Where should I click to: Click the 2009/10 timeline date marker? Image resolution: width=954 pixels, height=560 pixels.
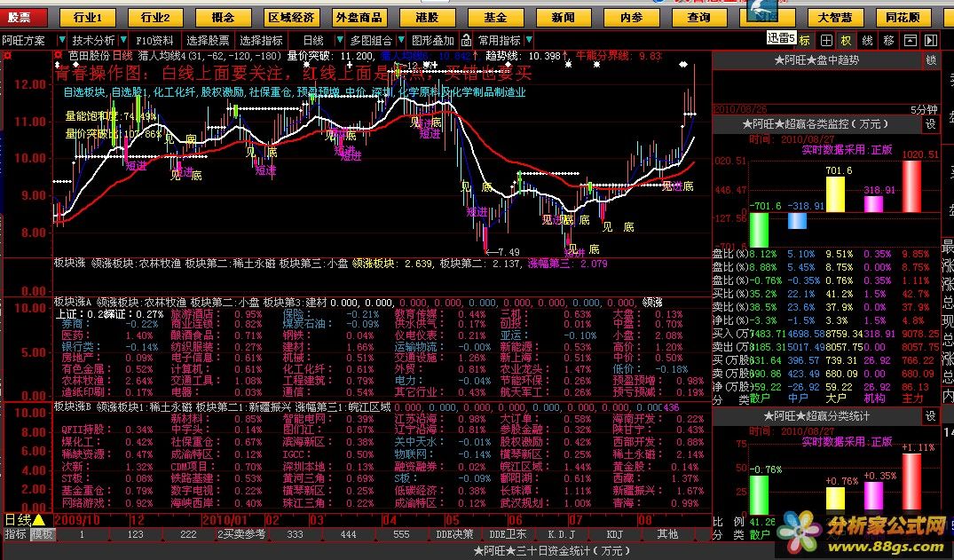pos(76,520)
